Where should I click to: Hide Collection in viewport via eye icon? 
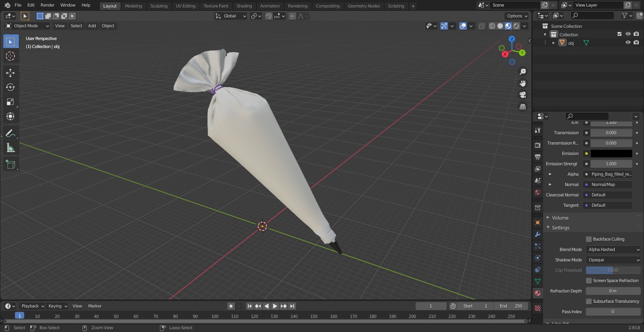(628, 34)
